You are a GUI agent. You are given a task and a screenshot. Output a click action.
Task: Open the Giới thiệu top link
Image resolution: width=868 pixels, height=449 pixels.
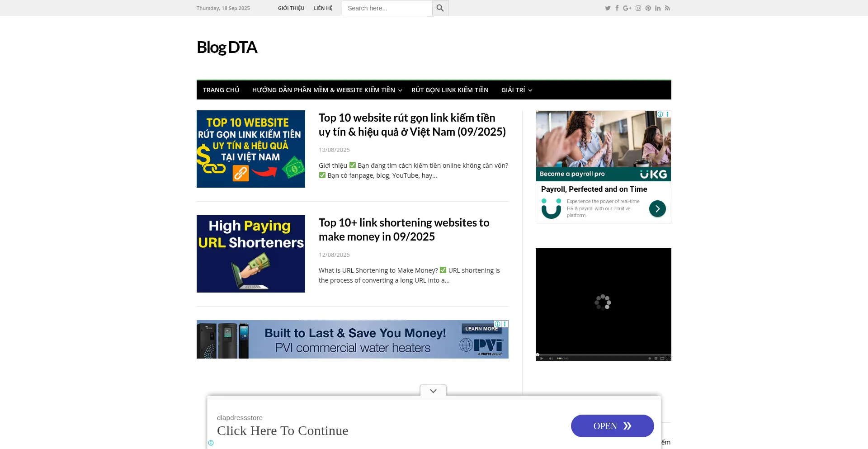coord(291,8)
